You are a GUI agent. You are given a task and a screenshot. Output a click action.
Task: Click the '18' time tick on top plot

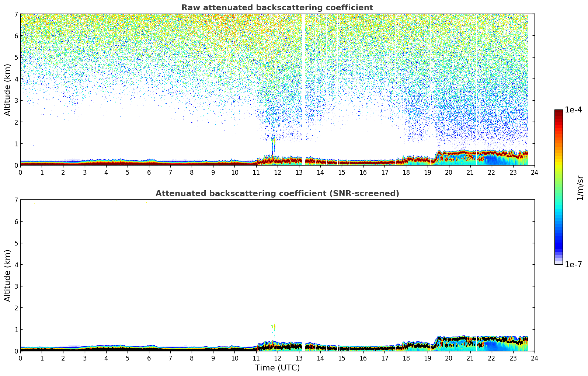(406, 172)
